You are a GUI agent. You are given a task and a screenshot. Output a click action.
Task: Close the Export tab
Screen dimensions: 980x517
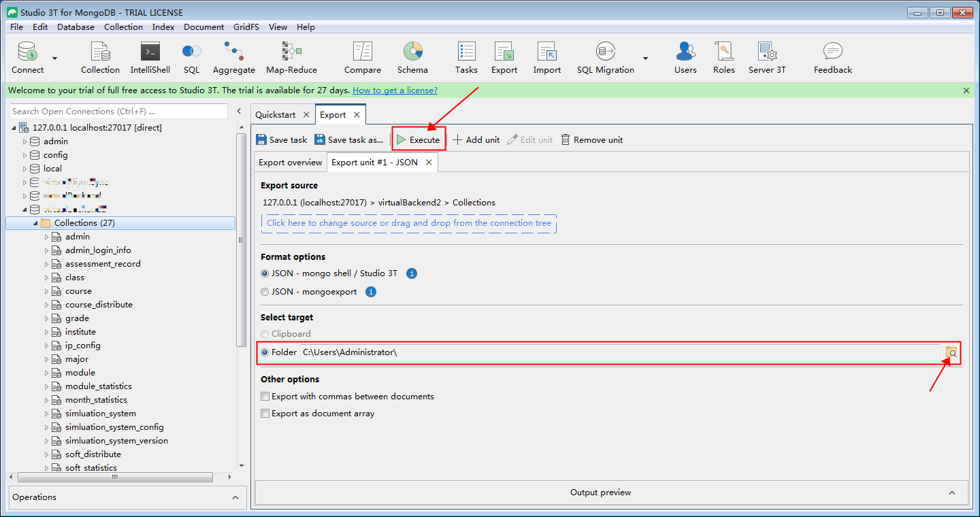click(x=357, y=115)
